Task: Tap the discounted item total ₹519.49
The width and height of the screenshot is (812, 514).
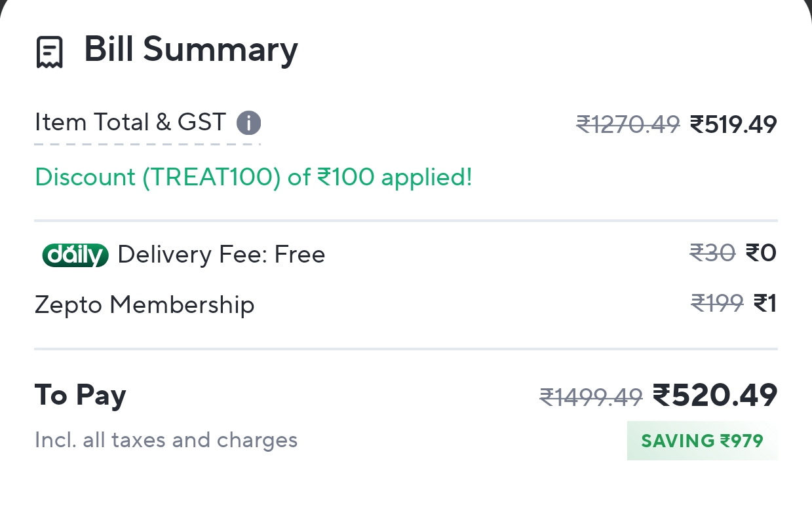Action: [x=733, y=124]
